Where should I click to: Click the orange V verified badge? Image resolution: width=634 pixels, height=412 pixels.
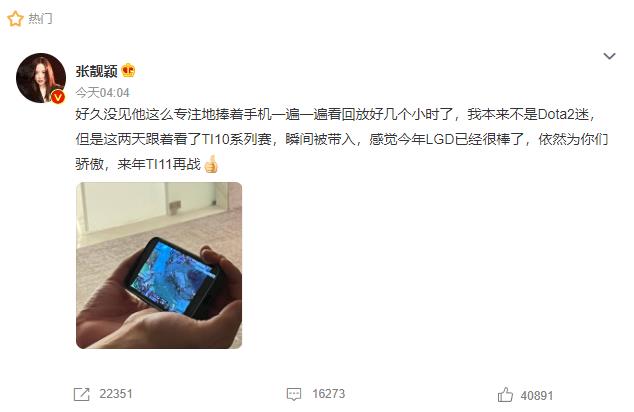pos(59,97)
